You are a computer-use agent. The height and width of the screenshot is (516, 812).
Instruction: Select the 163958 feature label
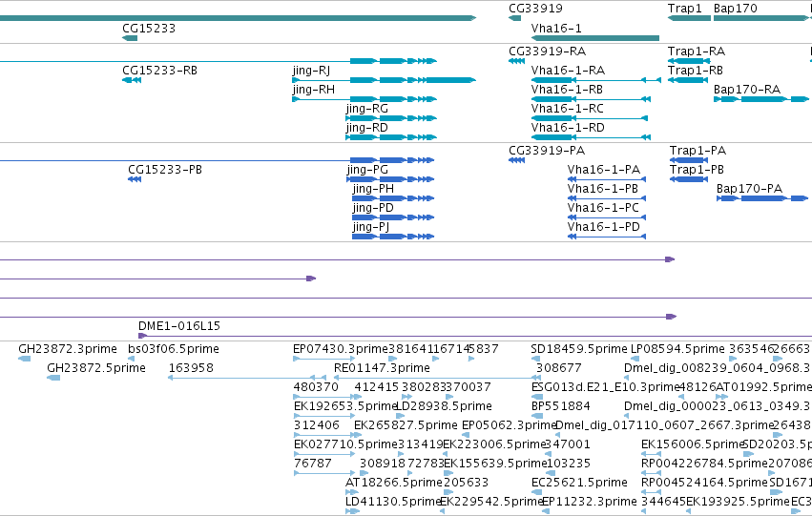[191, 368]
